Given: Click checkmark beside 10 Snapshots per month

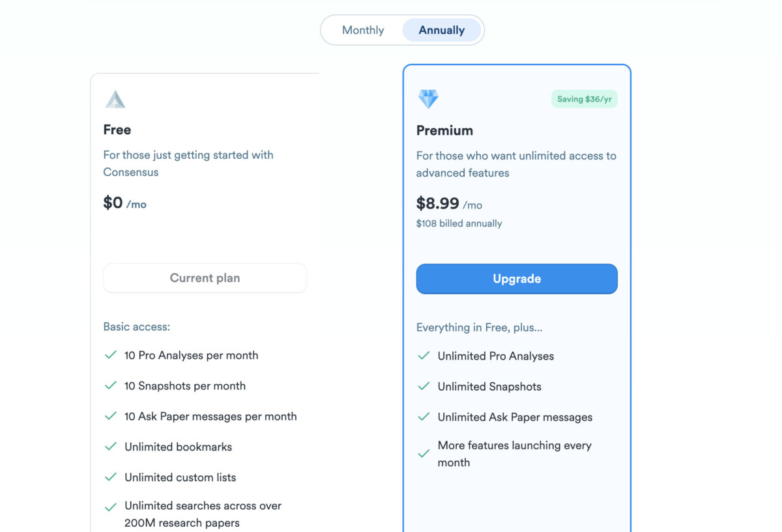Looking at the screenshot, I should (111, 385).
